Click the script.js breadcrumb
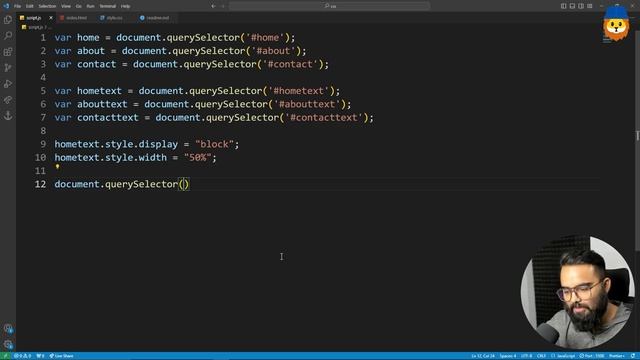The image size is (640, 360). point(35,27)
